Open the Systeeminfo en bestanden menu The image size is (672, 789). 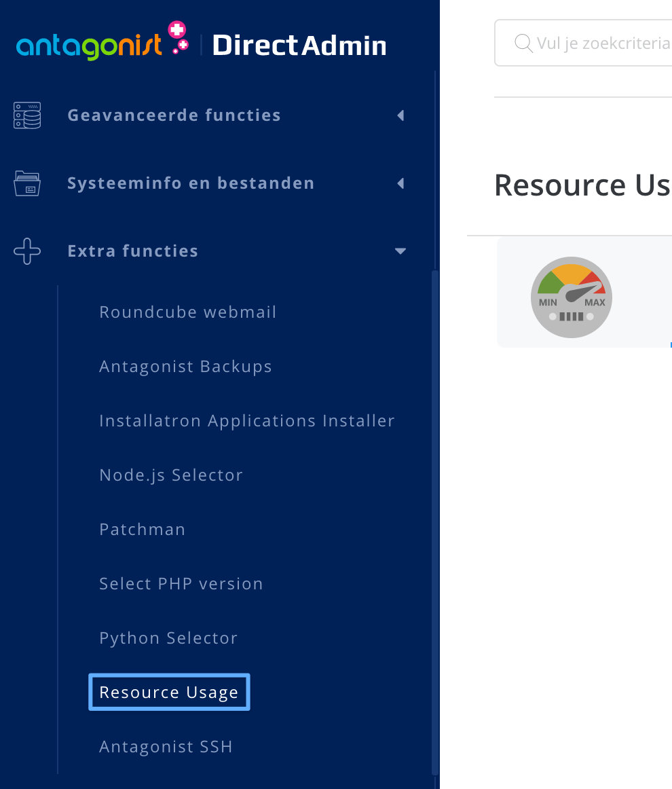191,183
